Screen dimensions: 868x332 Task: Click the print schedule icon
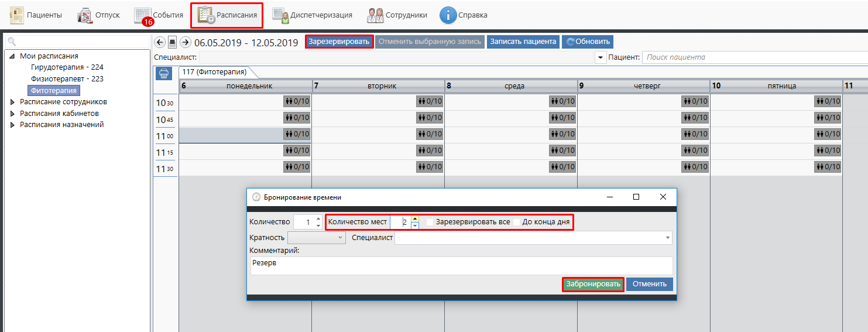164,74
